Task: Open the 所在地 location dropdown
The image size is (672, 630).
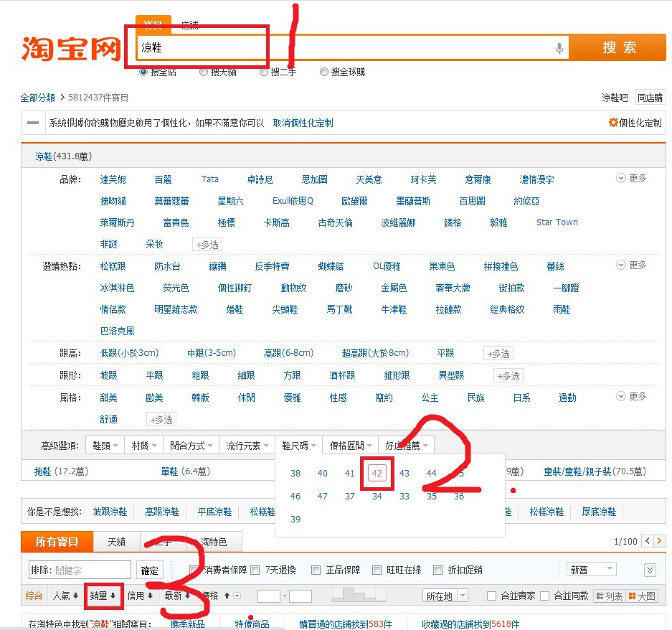Action: pyautogui.click(x=445, y=596)
